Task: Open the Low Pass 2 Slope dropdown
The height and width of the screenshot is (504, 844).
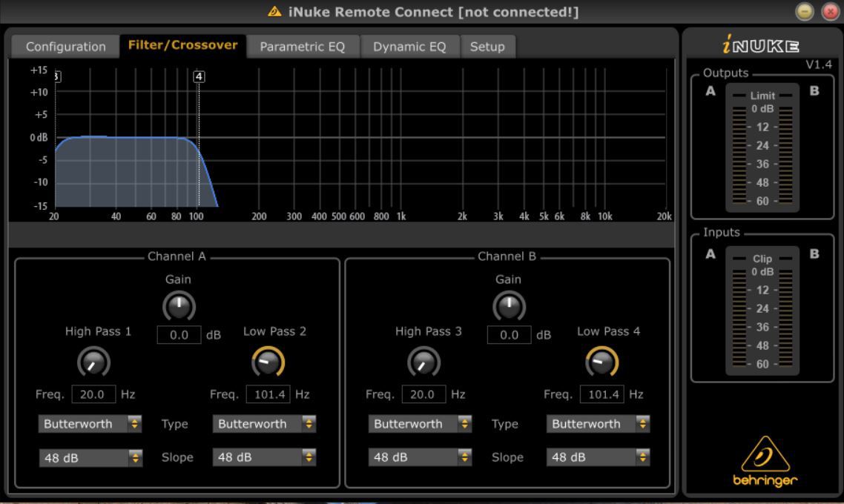Action: click(x=264, y=457)
